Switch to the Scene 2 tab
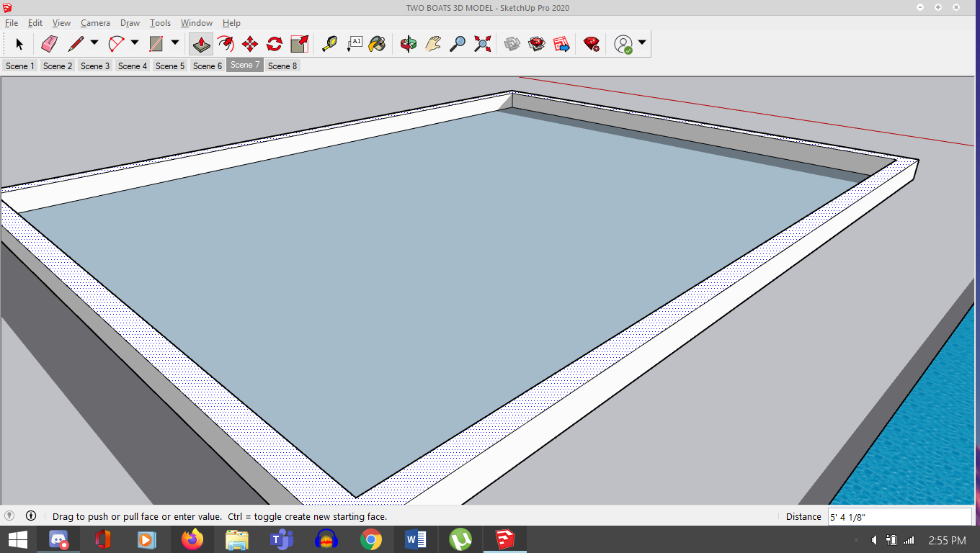 58,66
